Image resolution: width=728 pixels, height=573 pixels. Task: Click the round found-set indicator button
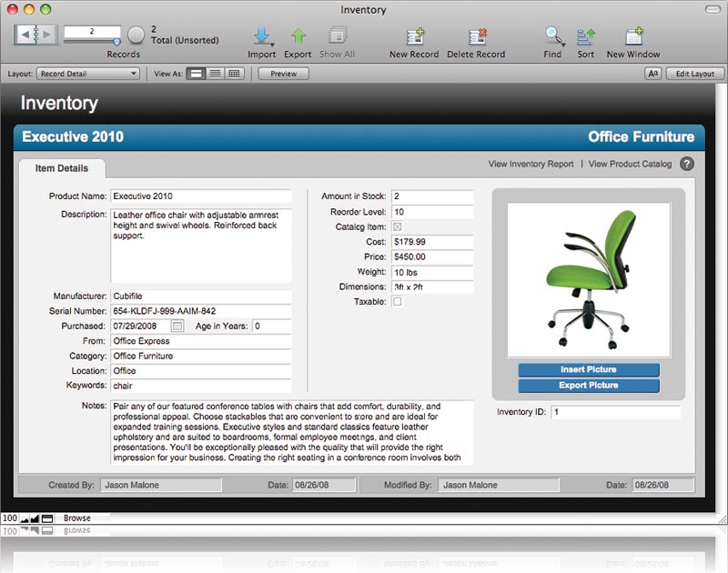(x=136, y=35)
